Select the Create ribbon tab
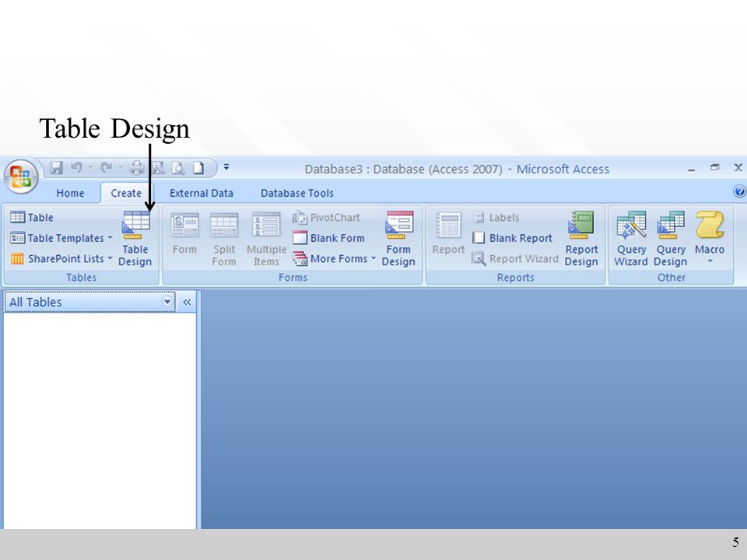This screenshot has width=747, height=560. point(126,193)
